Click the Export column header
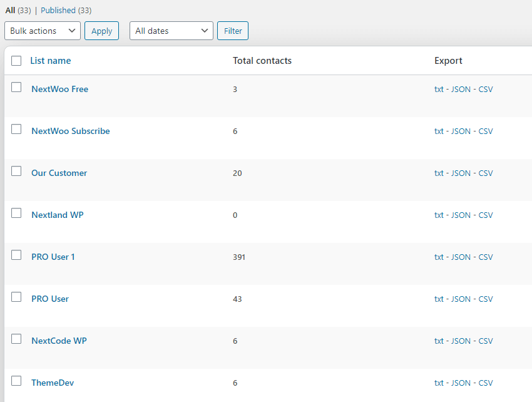 448,61
